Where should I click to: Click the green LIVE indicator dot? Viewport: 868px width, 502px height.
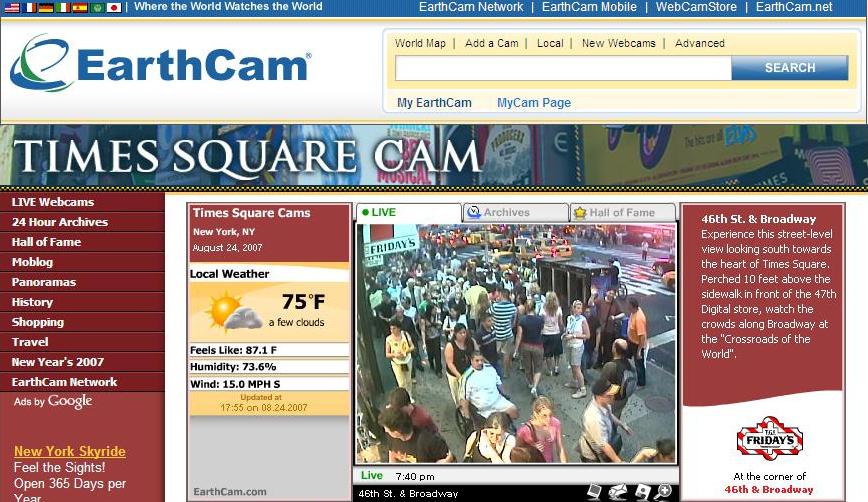tap(365, 213)
